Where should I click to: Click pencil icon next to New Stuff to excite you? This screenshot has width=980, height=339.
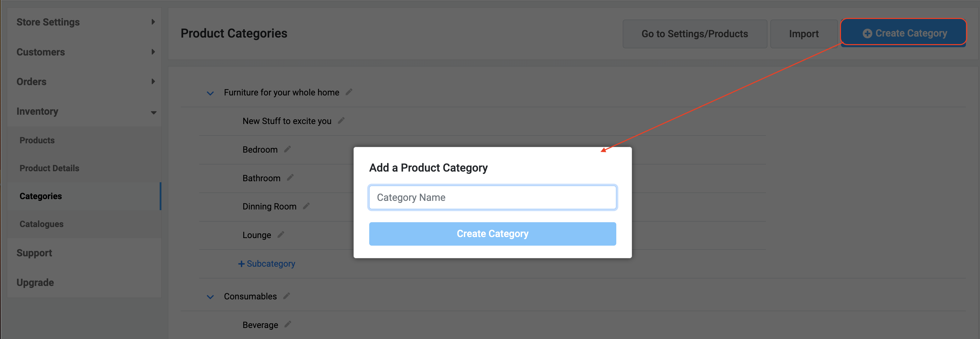coord(341,121)
